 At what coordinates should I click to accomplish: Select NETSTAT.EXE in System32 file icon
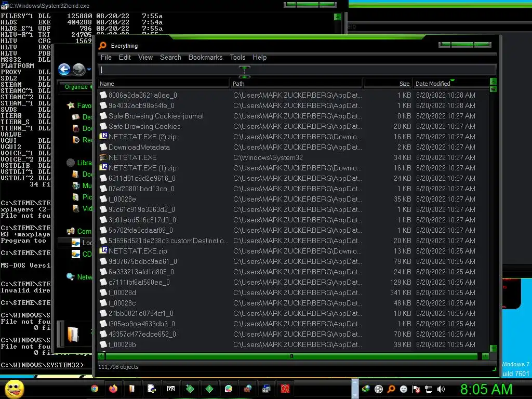(x=103, y=157)
